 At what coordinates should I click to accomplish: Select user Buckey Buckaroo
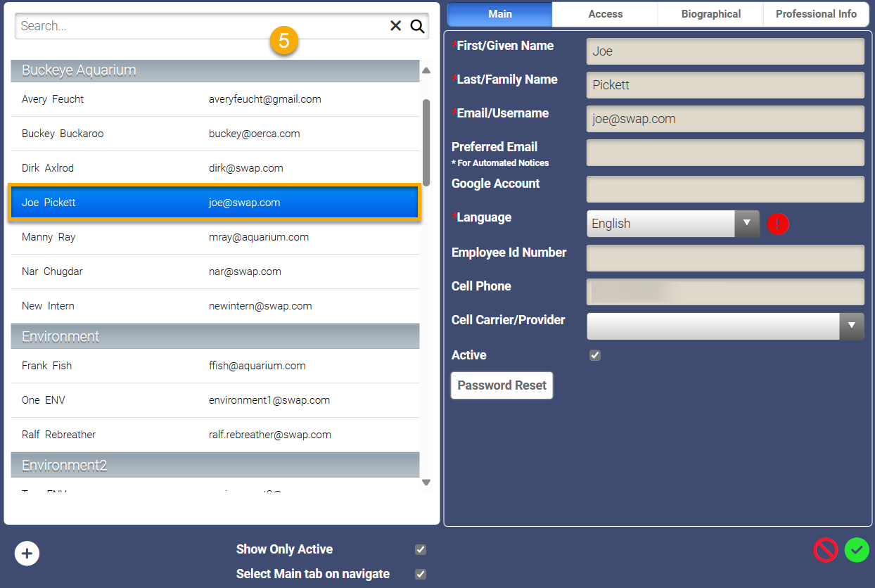215,134
